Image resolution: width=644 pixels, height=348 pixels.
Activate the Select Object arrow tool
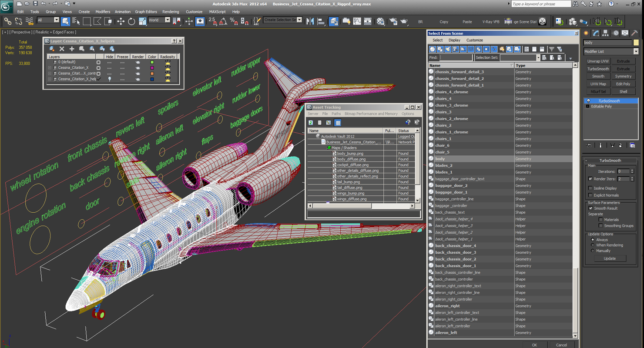pyautogui.click(x=66, y=21)
